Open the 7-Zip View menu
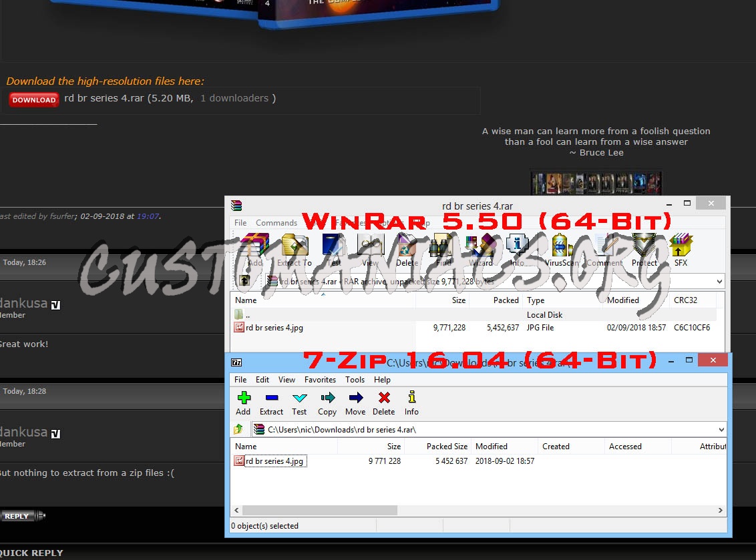Screen dimensions: 756x560 287,380
